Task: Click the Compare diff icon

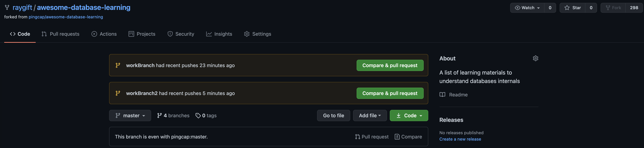Action: [397, 137]
